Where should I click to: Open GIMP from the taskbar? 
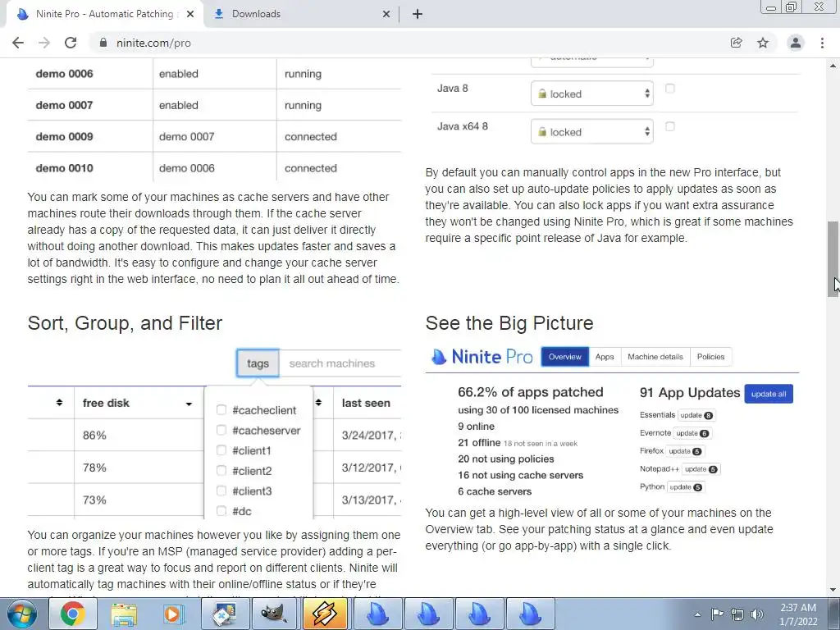[275, 614]
